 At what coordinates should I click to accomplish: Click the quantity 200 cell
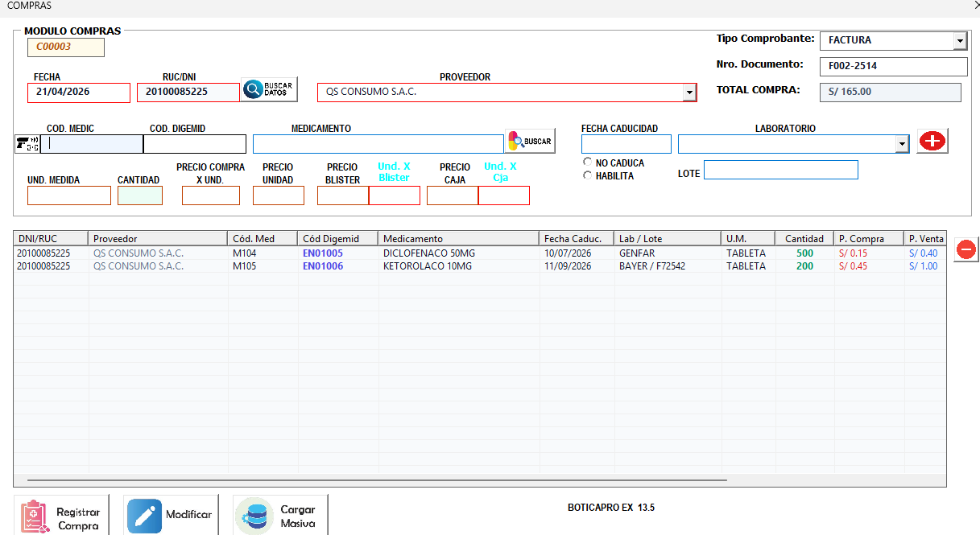point(804,266)
